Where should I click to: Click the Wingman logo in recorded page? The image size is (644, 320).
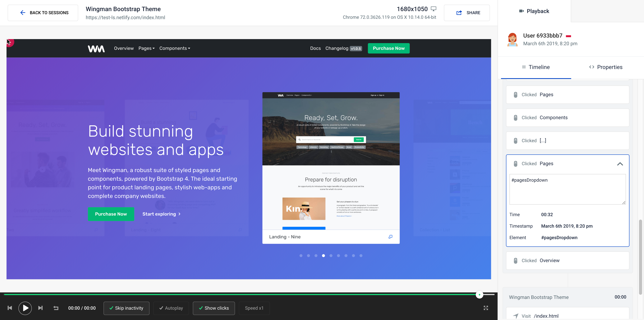pyautogui.click(x=96, y=48)
